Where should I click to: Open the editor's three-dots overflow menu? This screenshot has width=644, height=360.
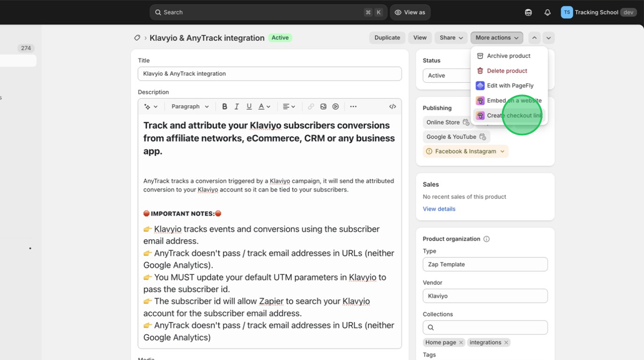coord(354,106)
